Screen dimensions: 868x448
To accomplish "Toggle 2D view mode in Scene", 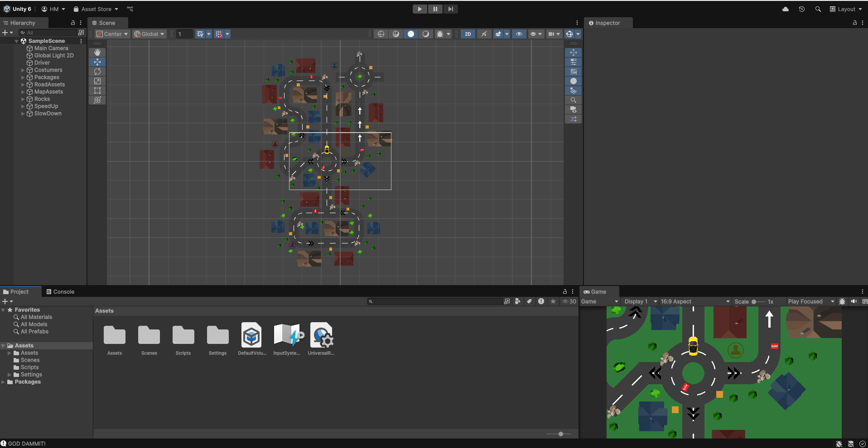I will point(468,34).
